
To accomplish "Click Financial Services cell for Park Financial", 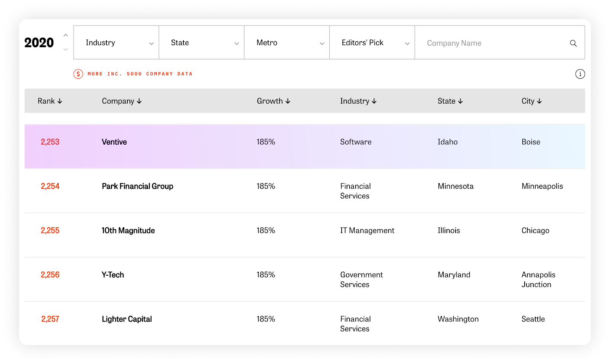I will [x=355, y=191].
